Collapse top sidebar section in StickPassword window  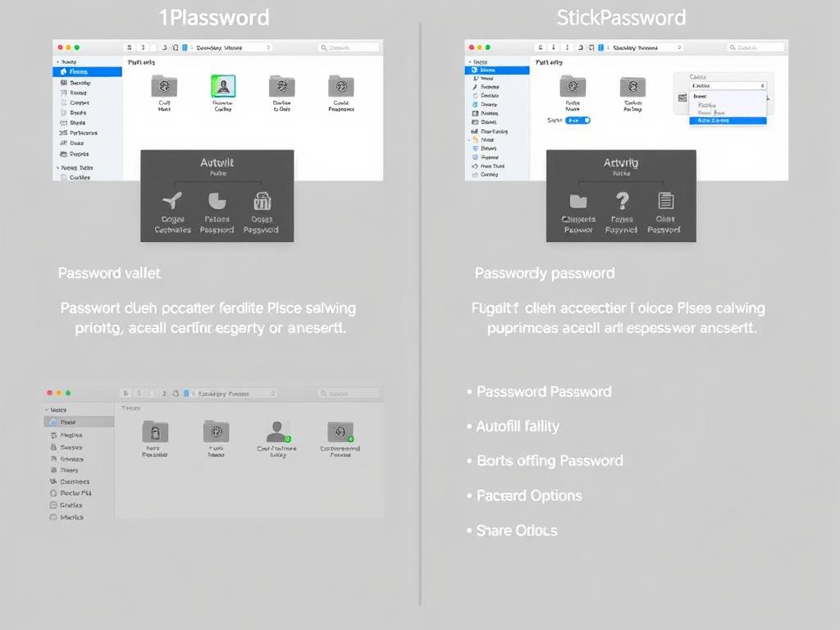tap(470, 62)
